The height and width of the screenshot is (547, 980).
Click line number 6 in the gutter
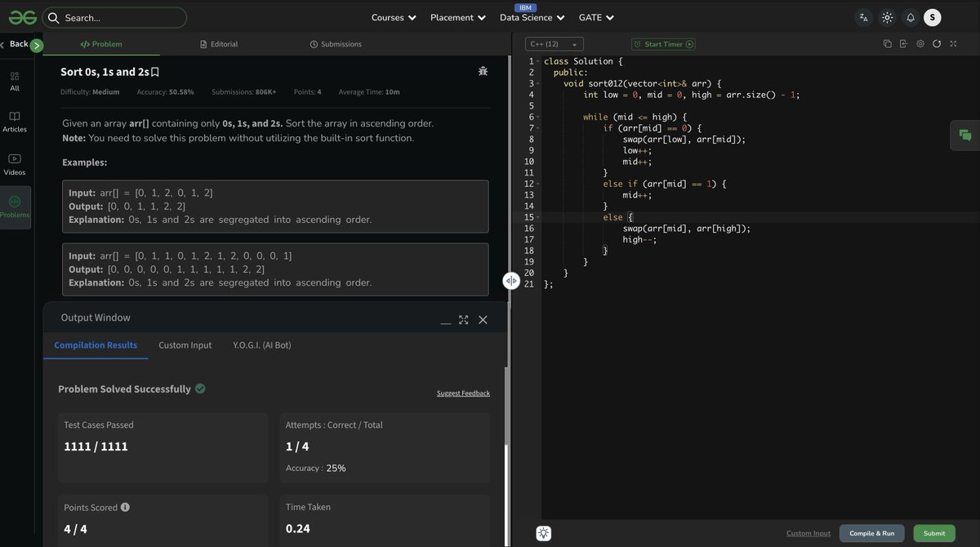click(x=531, y=117)
